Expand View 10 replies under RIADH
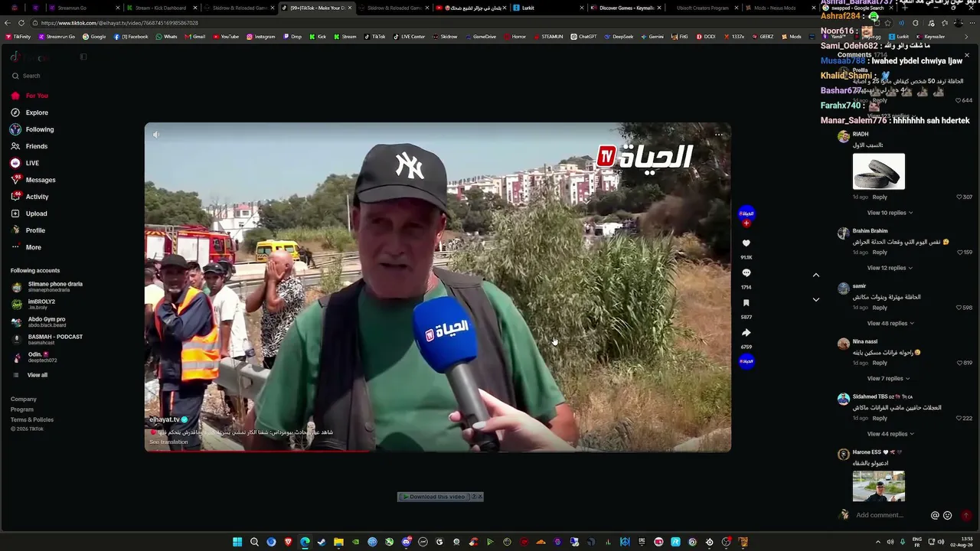The width and height of the screenshot is (980, 551). pos(890,213)
